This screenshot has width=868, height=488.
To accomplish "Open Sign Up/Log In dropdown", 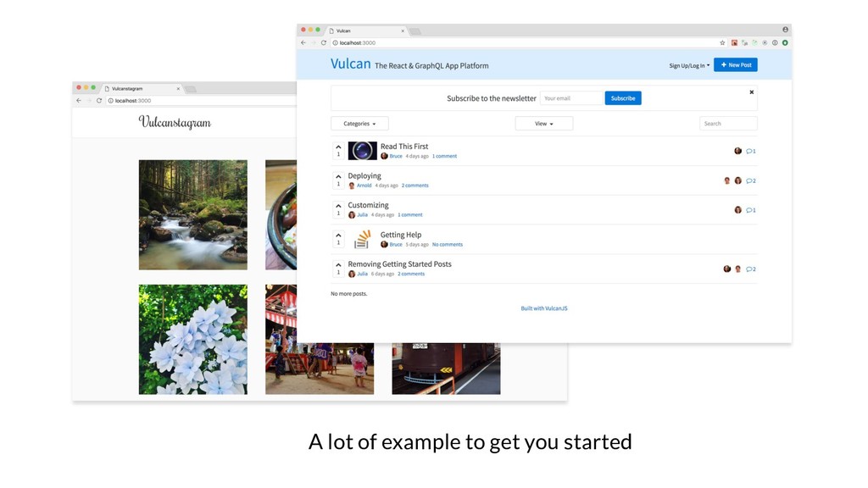I will 689,65.
